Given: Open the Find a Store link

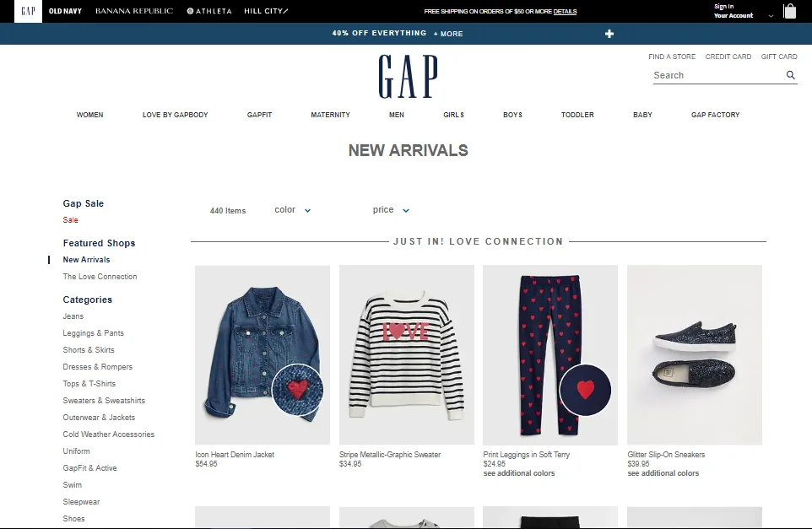Looking at the screenshot, I should click(x=672, y=57).
